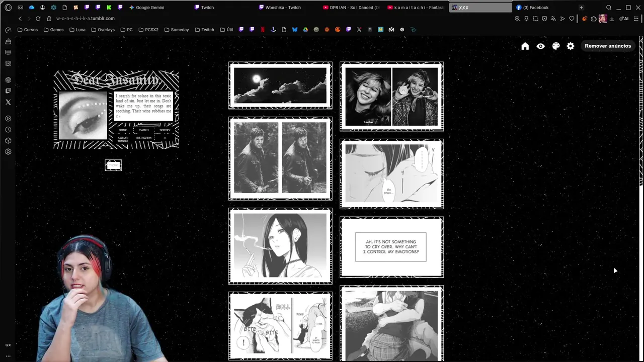Open the search tabs magnifier icon
The image size is (644, 362).
pyautogui.click(x=609, y=8)
